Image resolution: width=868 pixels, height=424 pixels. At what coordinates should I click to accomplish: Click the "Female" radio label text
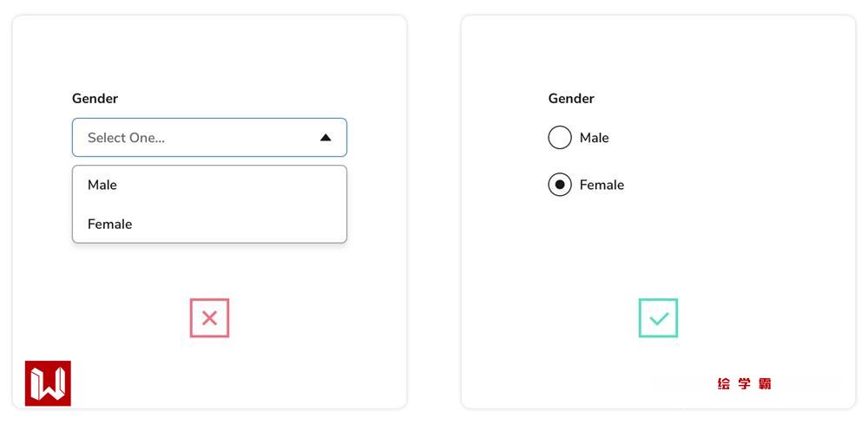pyautogui.click(x=602, y=185)
